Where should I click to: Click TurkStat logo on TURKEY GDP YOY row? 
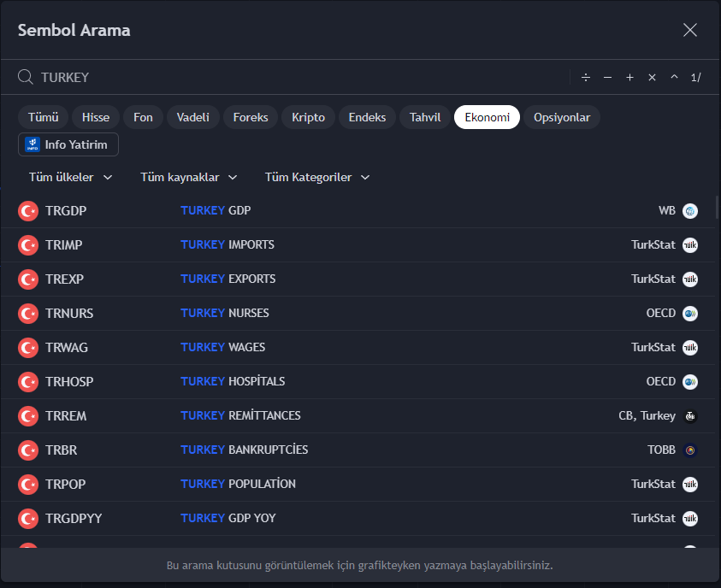[x=689, y=519]
